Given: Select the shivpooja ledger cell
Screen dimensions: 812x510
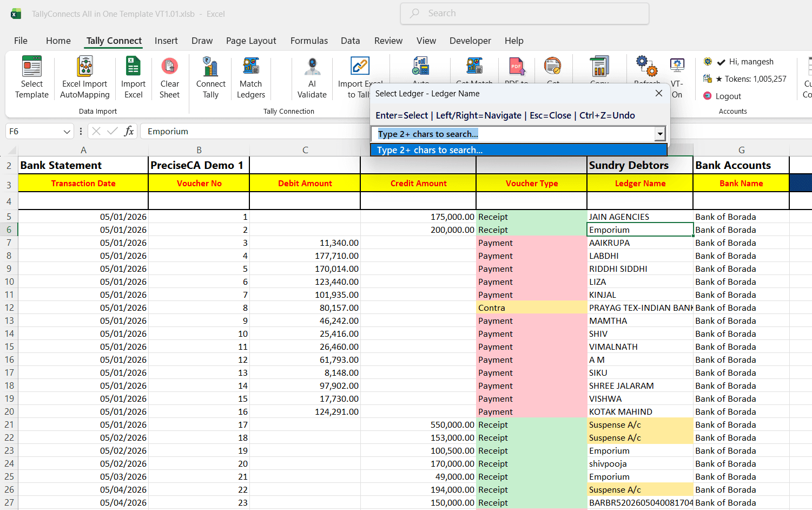Looking at the screenshot, I should point(640,463).
